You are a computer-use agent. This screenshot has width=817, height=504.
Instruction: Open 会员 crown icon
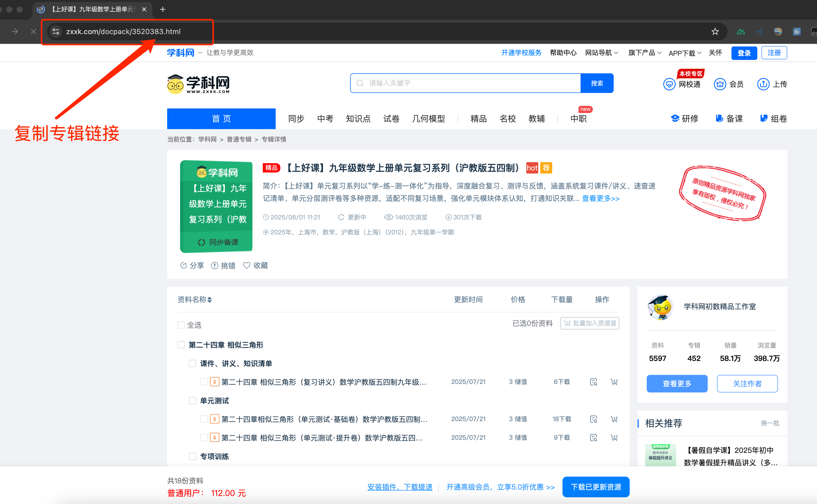(720, 84)
